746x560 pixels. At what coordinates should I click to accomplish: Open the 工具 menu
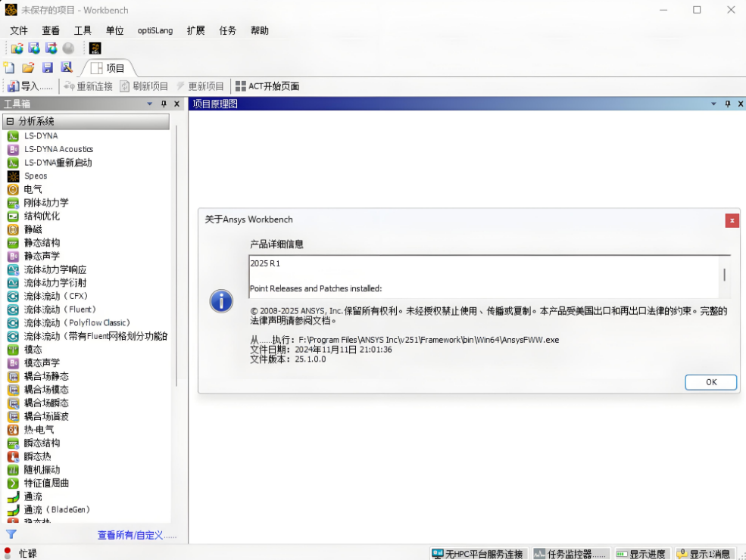tap(83, 30)
